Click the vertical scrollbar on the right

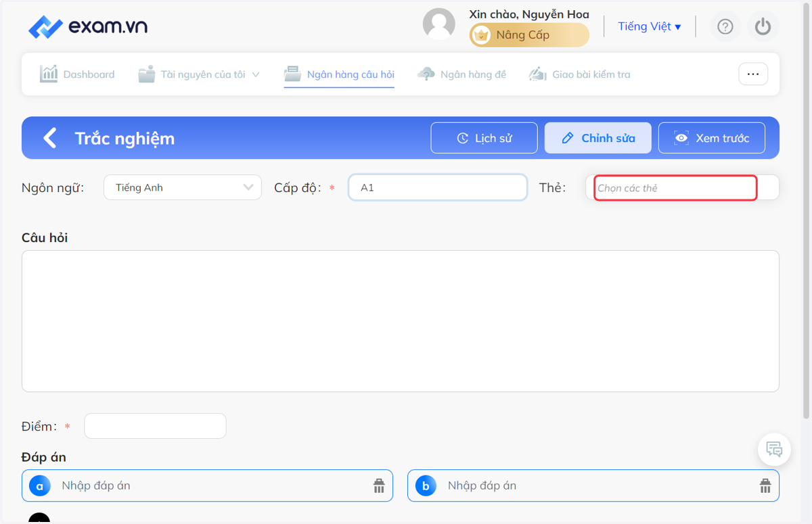pyautogui.click(x=807, y=210)
